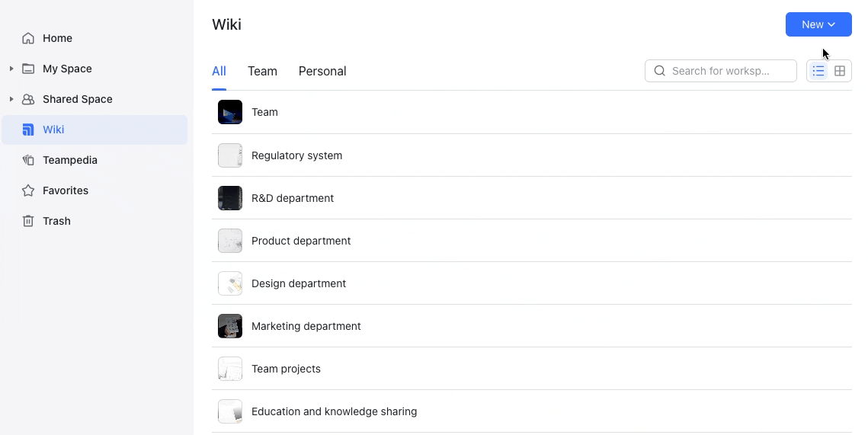Click the Wiki icon in sidebar
Image resolution: width=868 pixels, height=435 pixels.
pyautogui.click(x=28, y=130)
